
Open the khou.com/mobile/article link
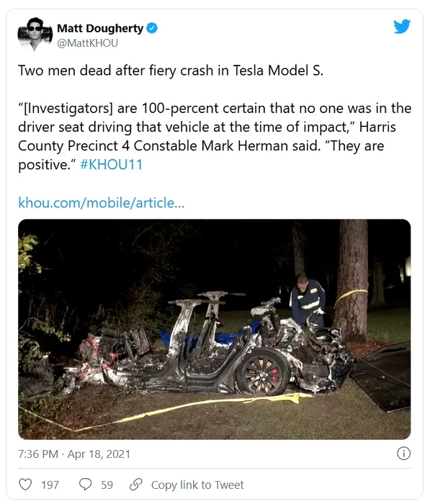pos(102,202)
